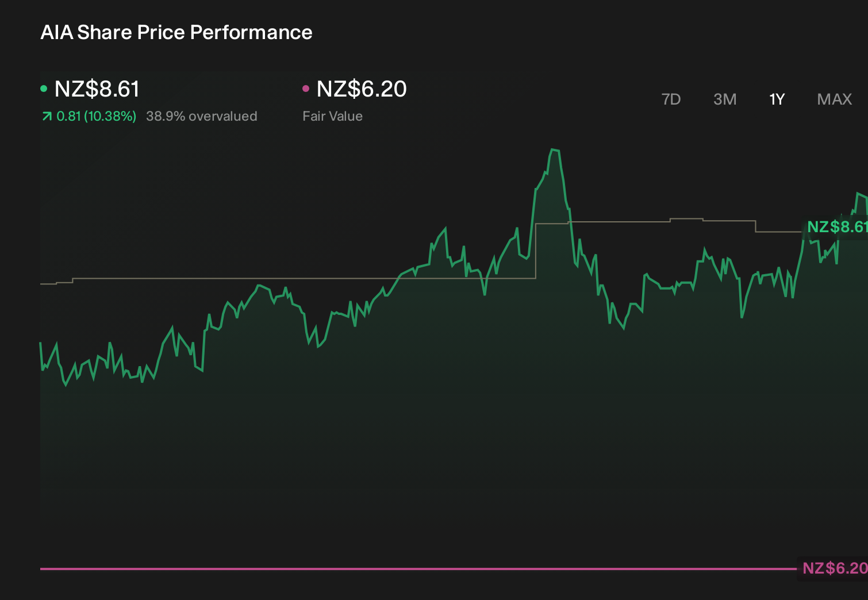Select the 3M time range
This screenshot has height=600, width=868.
click(725, 99)
